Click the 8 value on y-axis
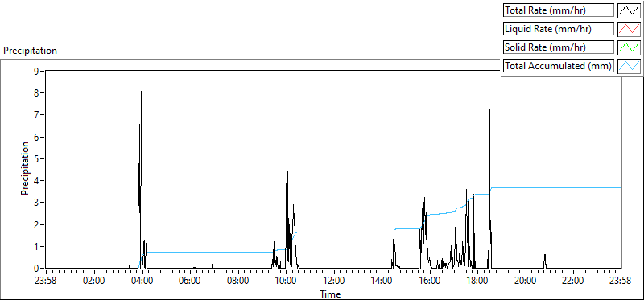This screenshot has height=300, width=644. pyautogui.click(x=36, y=93)
